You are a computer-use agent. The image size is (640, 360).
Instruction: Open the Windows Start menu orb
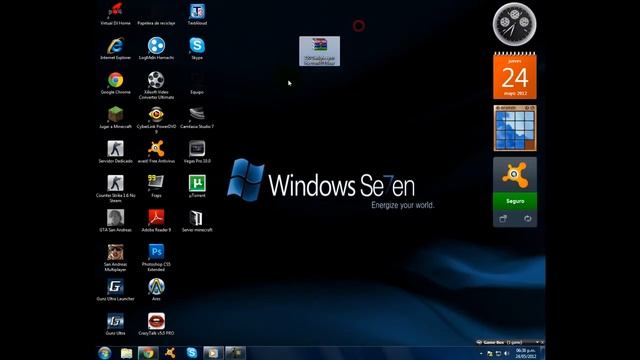click(104, 353)
